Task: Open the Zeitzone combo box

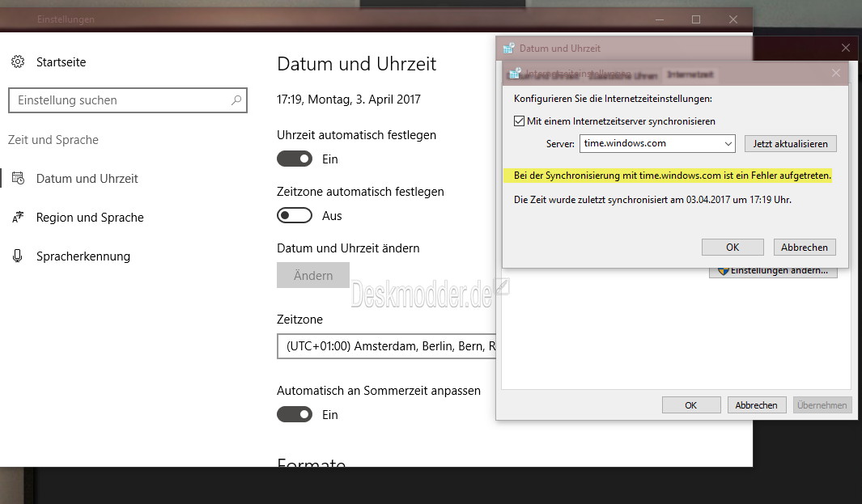Action: [386, 346]
